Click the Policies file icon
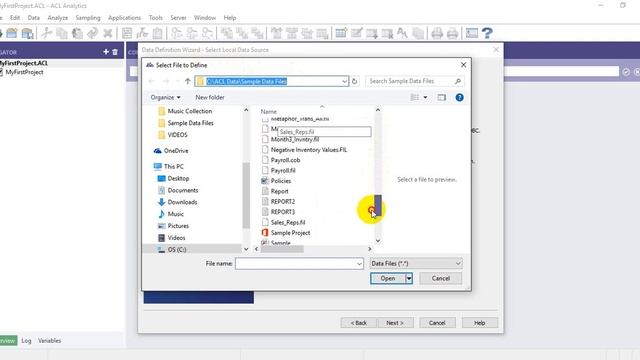Image resolution: width=640 pixels, height=360 pixels. pos(265,180)
